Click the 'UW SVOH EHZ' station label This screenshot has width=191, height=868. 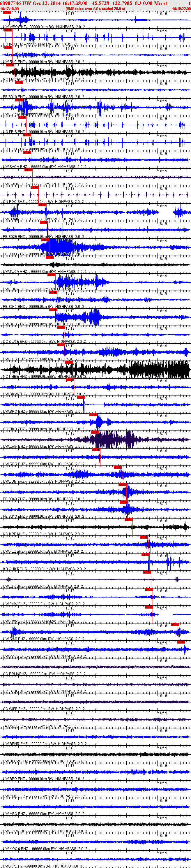click(x=15, y=167)
